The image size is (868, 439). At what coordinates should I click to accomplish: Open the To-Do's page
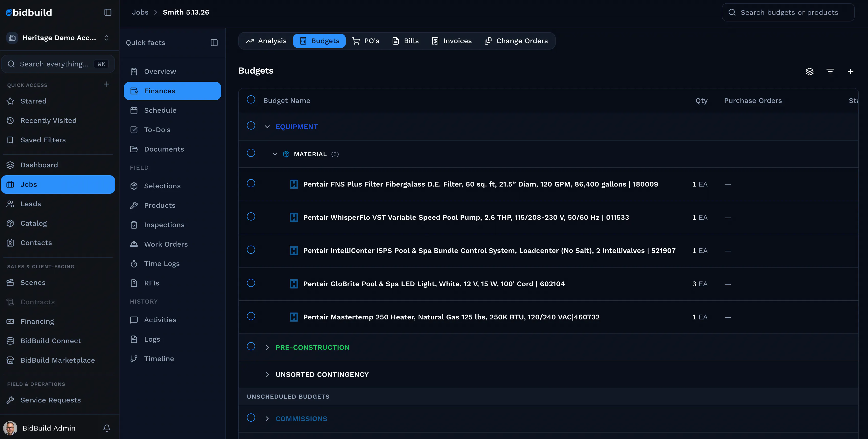tap(172, 130)
